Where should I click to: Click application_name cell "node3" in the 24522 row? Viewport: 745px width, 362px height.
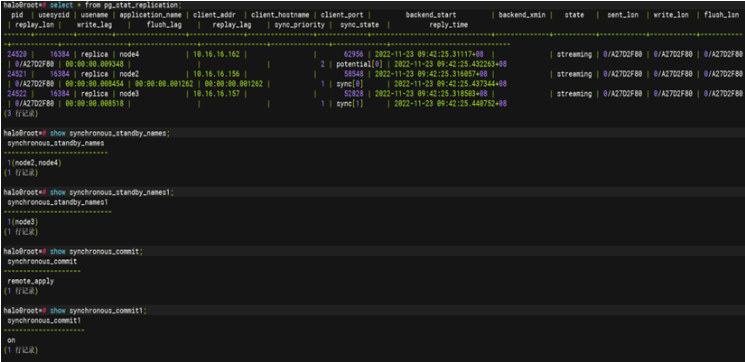[129, 94]
